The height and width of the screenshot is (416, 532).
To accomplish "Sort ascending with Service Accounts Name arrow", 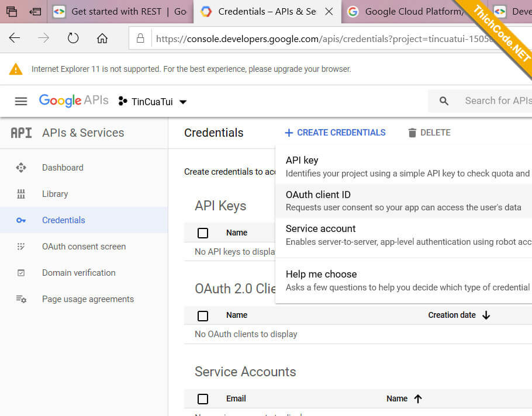I will (x=418, y=398).
